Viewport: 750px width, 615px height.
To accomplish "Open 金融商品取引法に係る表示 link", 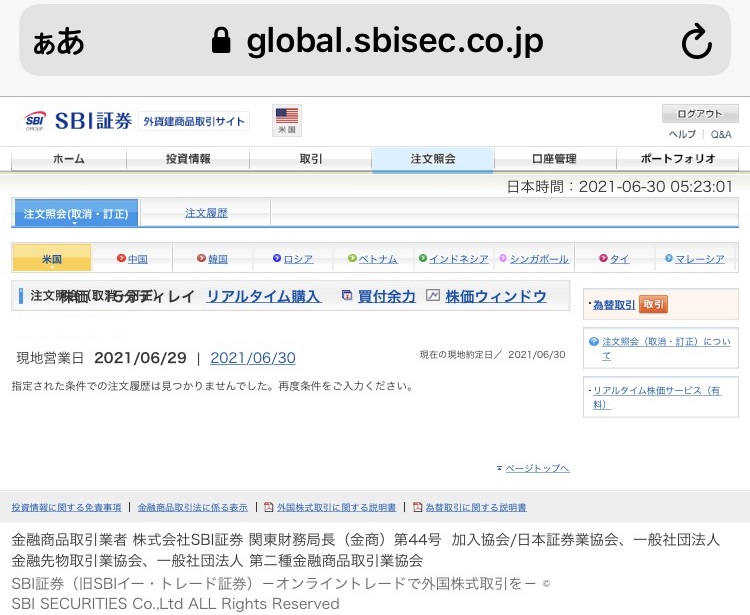I will click(x=193, y=507).
